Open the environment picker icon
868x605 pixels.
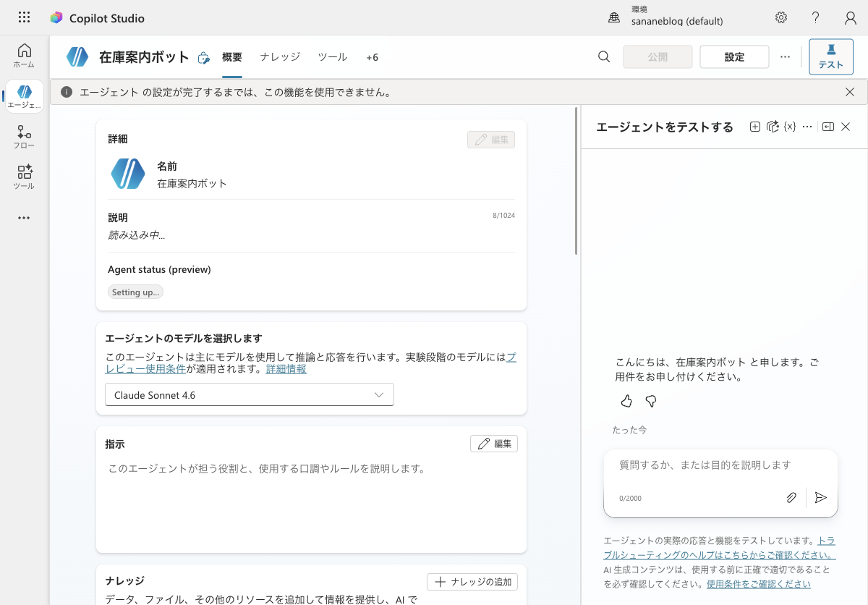coord(614,17)
